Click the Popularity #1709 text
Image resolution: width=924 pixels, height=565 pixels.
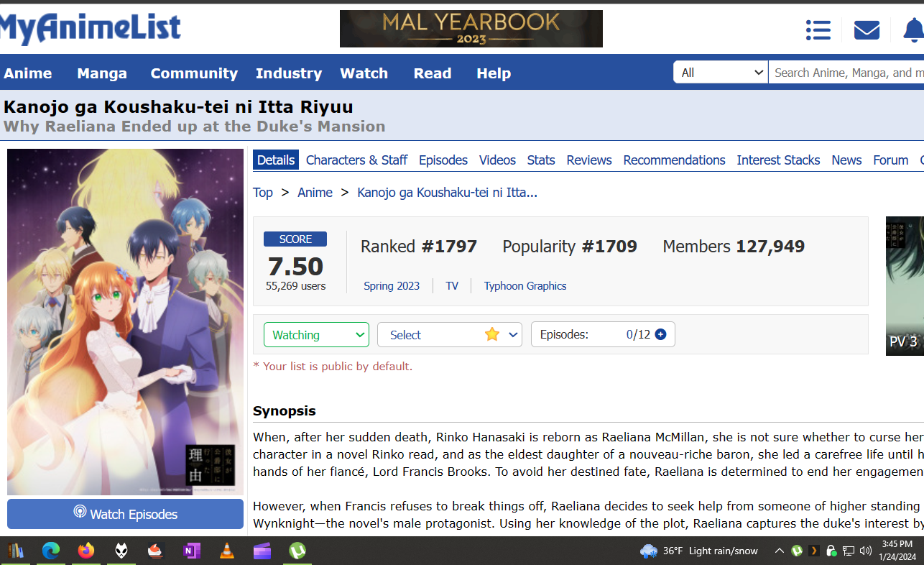pyautogui.click(x=570, y=247)
